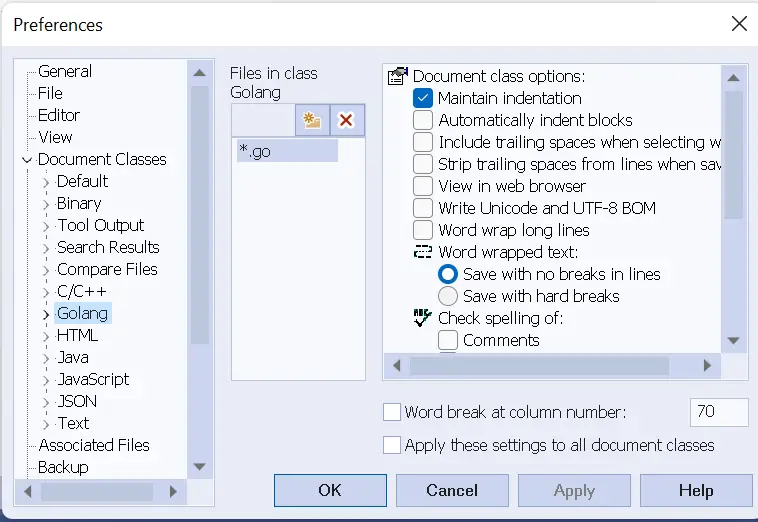Open the File preferences category
This screenshot has height=522, width=758.
[x=50, y=93]
